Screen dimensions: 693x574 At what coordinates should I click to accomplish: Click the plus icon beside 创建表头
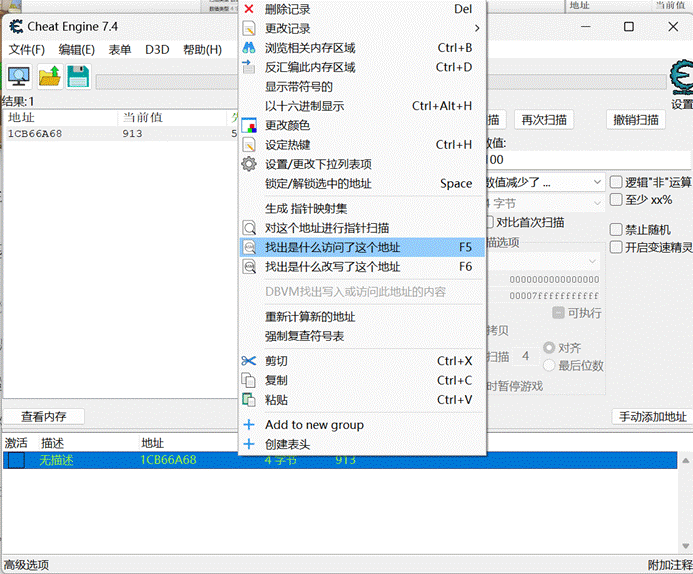249,444
